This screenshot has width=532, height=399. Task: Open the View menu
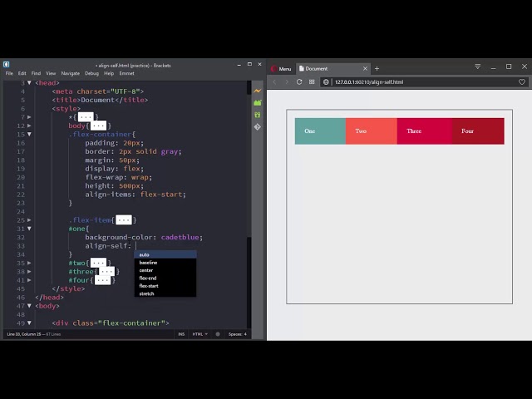(51, 73)
